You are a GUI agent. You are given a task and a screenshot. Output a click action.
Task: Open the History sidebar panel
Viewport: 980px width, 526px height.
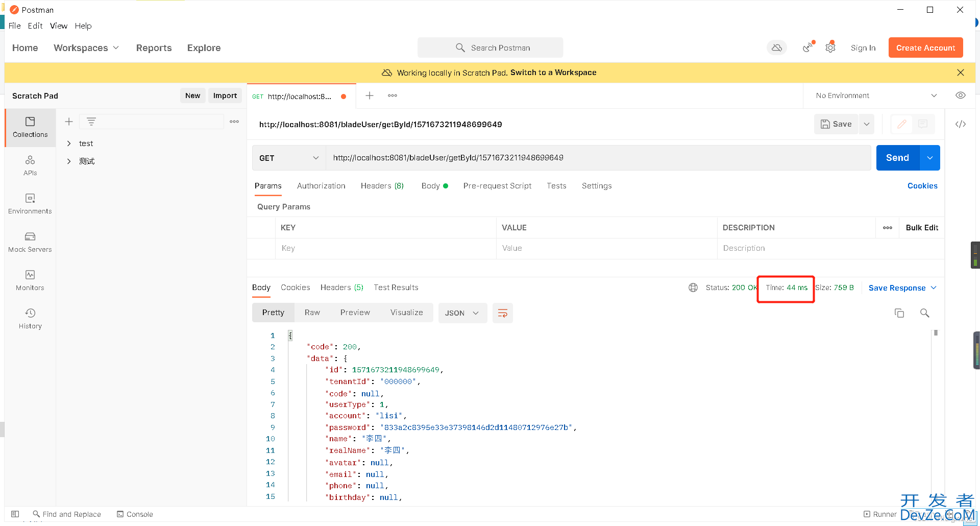coord(30,319)
